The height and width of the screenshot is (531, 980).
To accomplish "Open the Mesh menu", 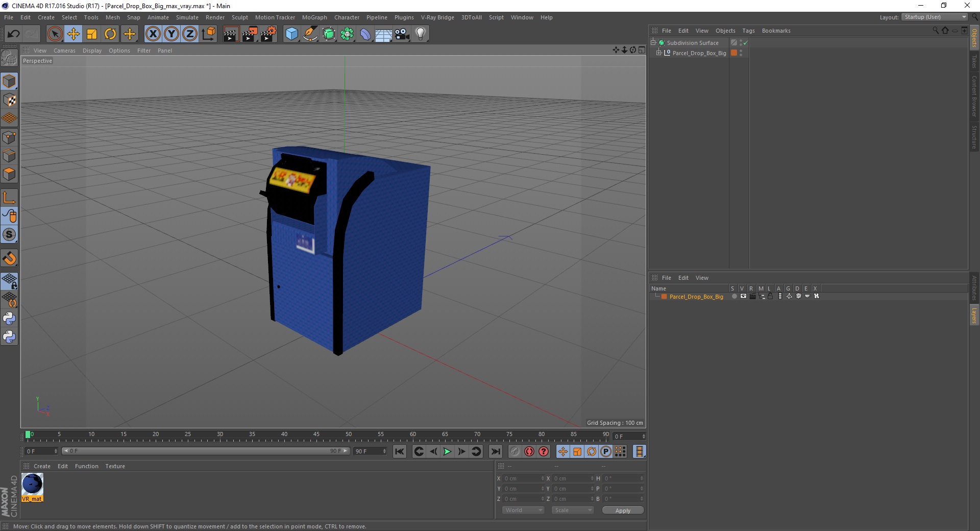I will click(x=112, y=17).
